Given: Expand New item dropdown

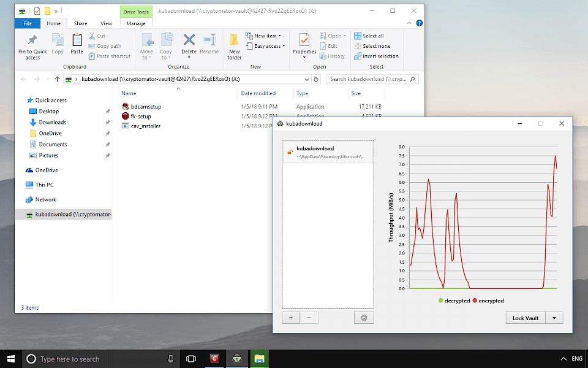Looking at the screenshot, I should point(263,36).
